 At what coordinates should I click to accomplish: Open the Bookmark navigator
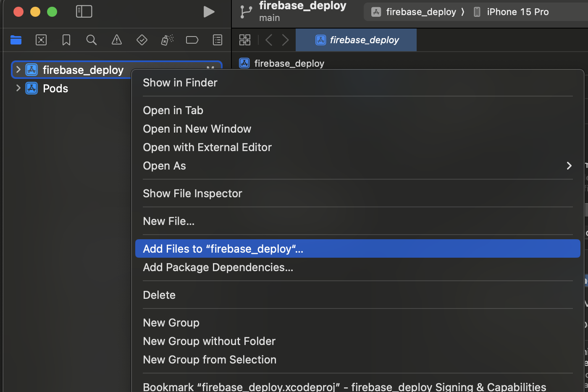coord(66,40)
